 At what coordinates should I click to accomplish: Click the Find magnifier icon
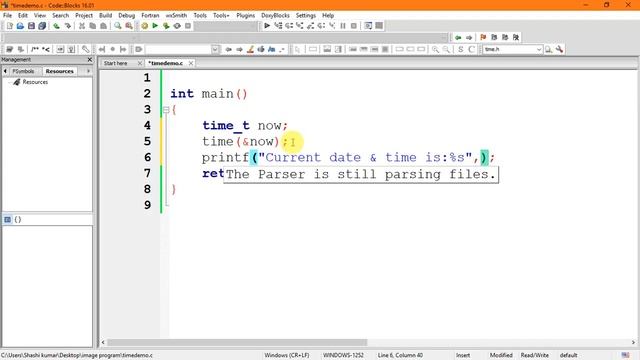point(118,26)
